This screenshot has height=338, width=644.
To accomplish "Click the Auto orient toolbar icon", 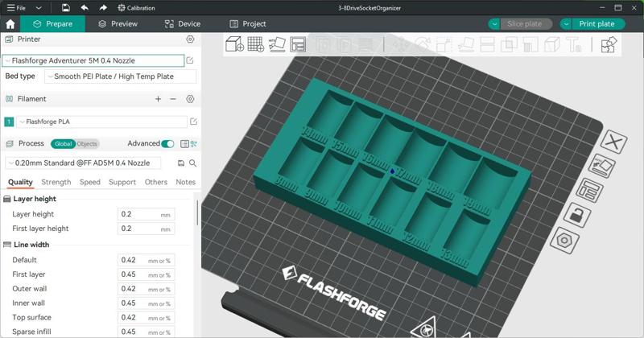I will click(277, 44).
